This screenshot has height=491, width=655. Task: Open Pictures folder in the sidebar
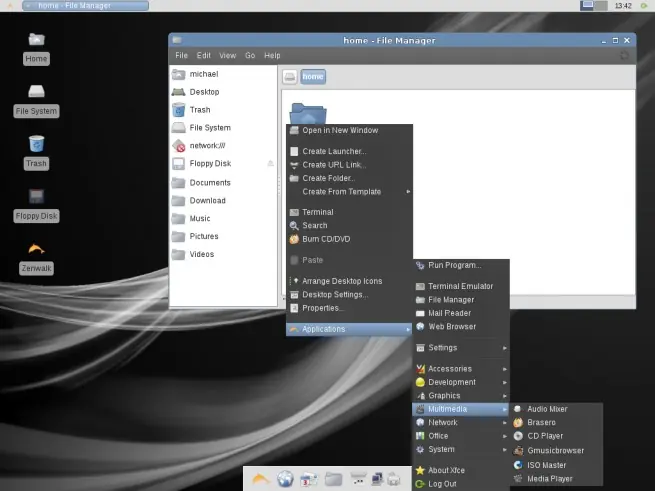point(204,237)
